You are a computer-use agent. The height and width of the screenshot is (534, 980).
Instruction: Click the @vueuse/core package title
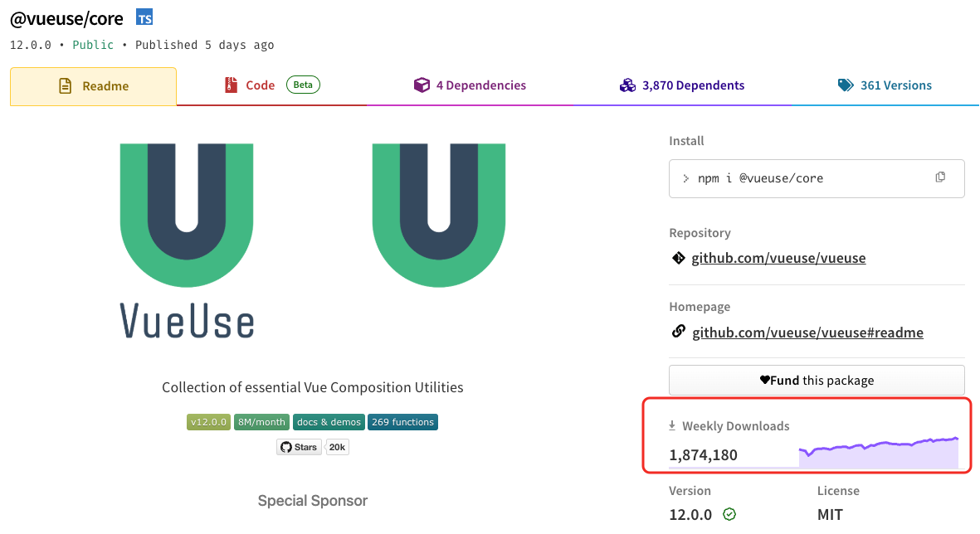point(66,17)
